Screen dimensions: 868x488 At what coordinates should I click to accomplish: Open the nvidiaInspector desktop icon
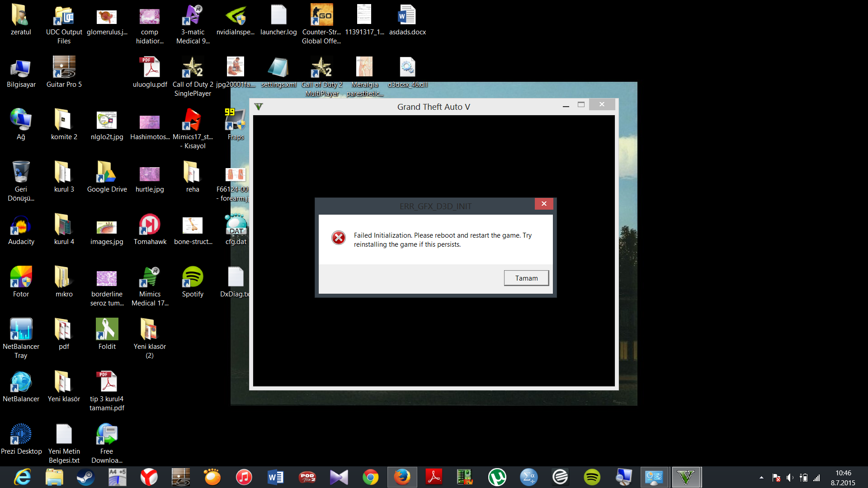[x=236, y=20]
